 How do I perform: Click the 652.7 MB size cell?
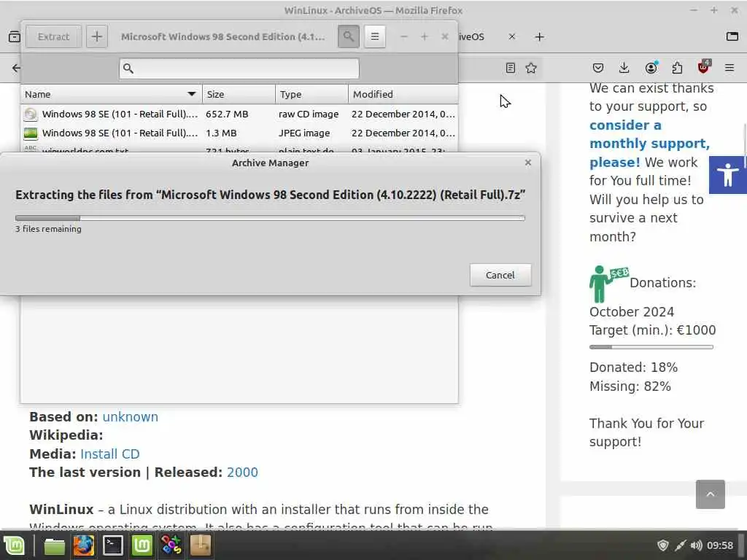pyautogui.click(x=227, y=114)
